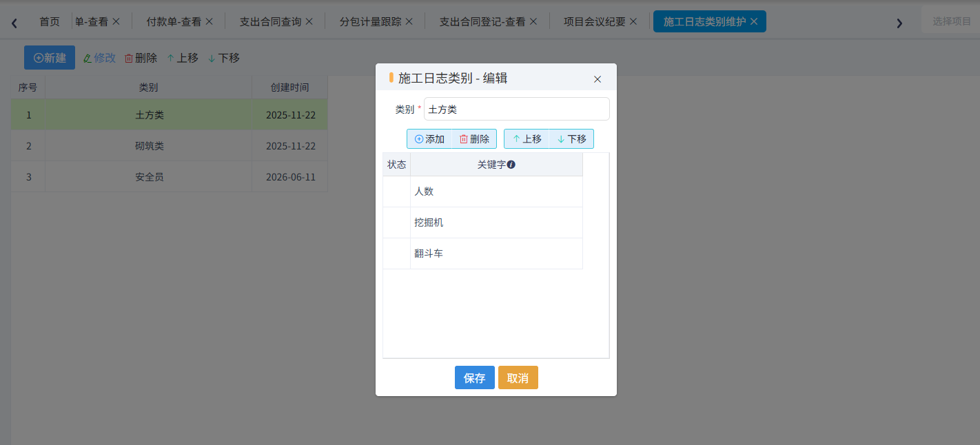This screenshot has height=445, width=980.
Task: Open the 分包计量跟踪 tab
Action: coord(370,21)
